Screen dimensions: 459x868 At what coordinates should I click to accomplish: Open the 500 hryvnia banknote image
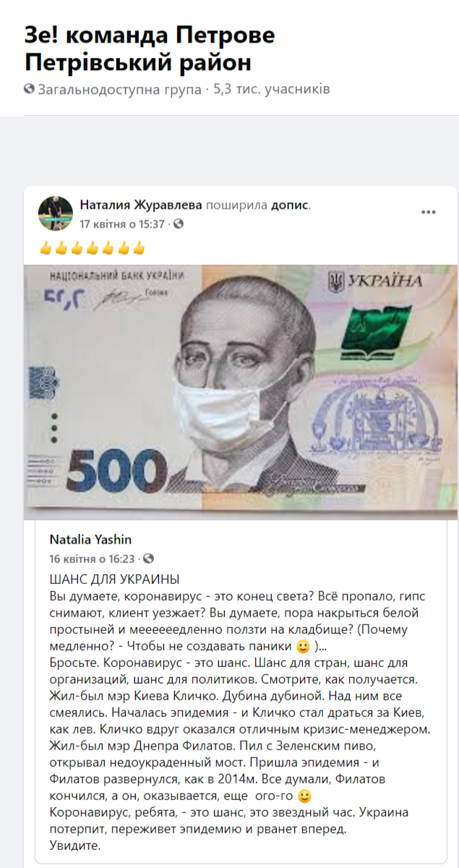[x=241, y=392]
